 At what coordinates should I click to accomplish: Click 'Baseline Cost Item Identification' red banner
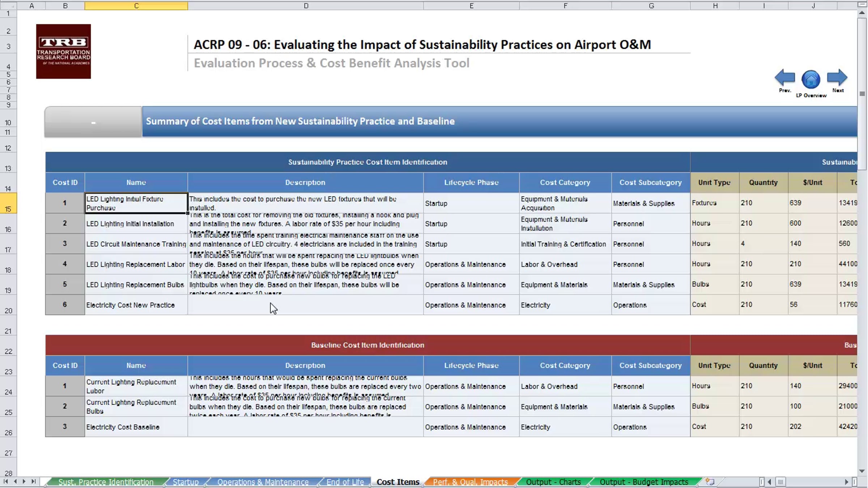pos(367,345)
